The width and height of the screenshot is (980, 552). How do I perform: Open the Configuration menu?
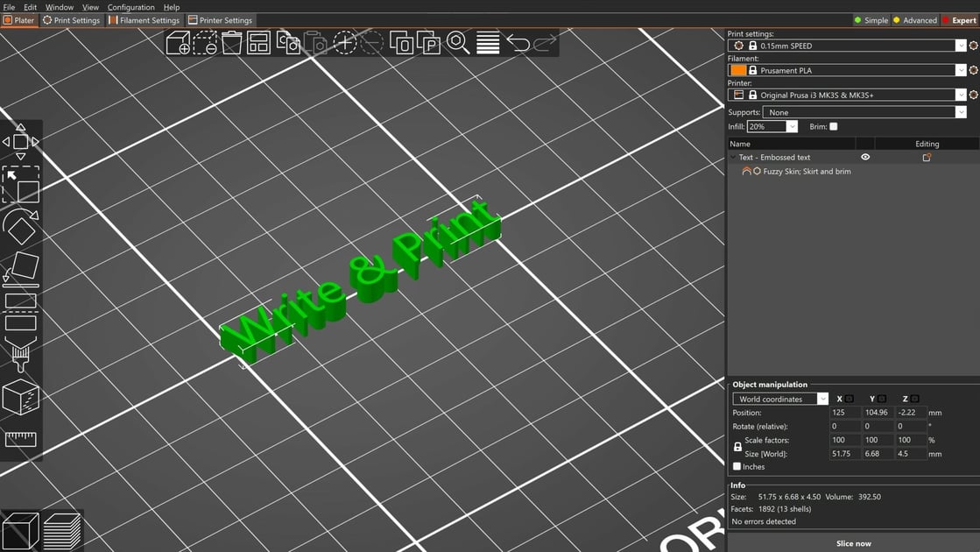point(130,6)
